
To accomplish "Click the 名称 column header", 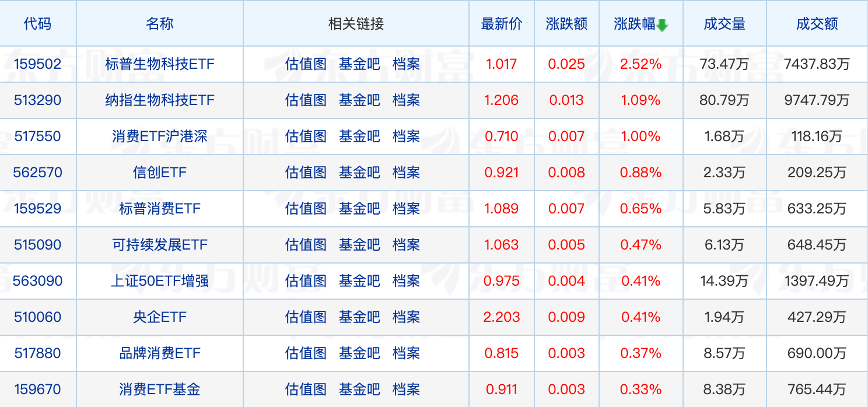I will (160, 24).
